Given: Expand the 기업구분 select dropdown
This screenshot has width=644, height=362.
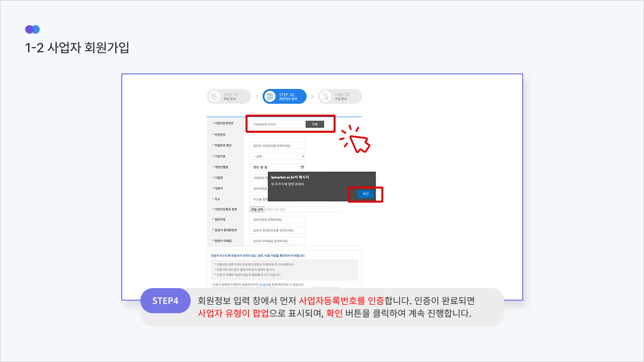Looking at the screenshot, I should tap(277, 156).
